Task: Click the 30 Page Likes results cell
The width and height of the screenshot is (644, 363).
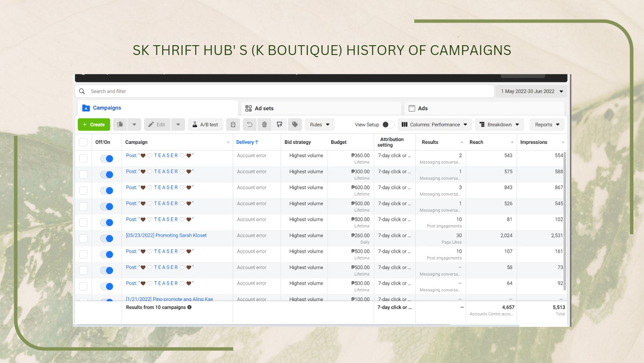Action: [x=441, y=238]
